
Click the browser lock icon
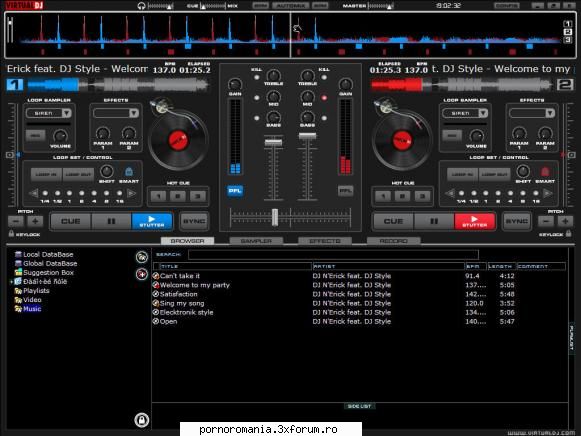(142, 420)
